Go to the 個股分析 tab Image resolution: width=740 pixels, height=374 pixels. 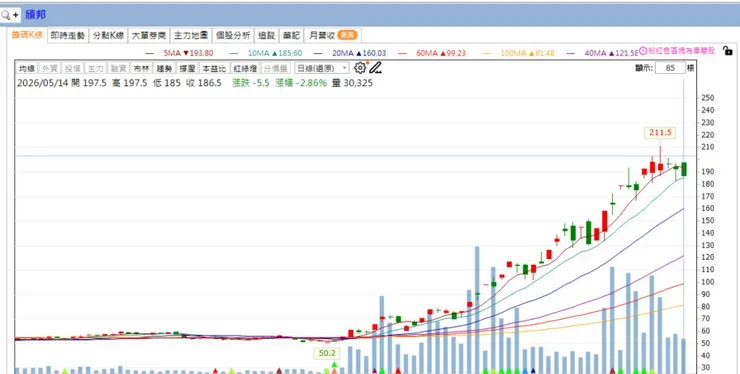(x=233, y=35)
